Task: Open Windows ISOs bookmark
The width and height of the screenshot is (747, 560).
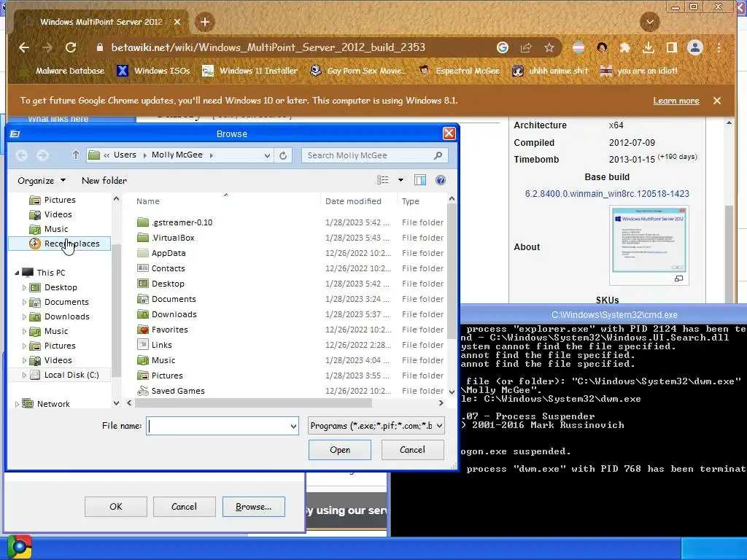Action: [153, 71]
